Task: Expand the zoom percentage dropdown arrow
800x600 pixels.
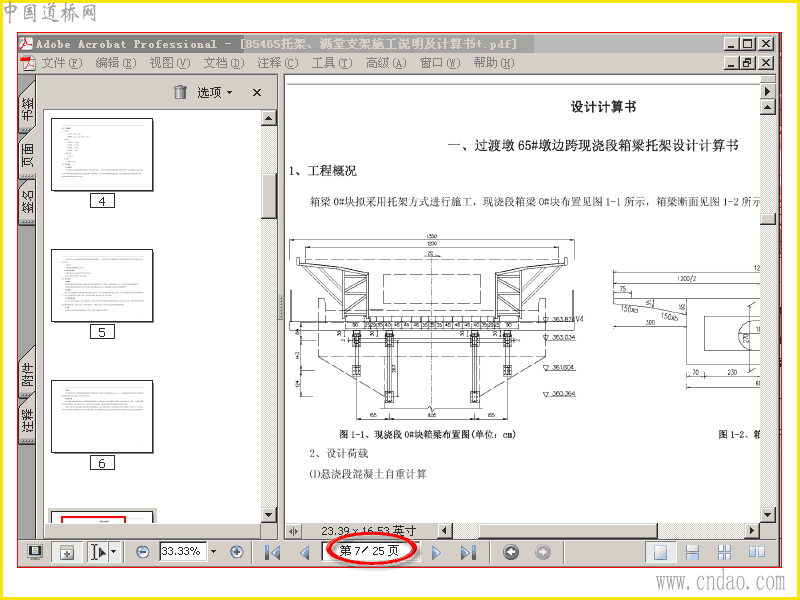Action: (214, 552)
